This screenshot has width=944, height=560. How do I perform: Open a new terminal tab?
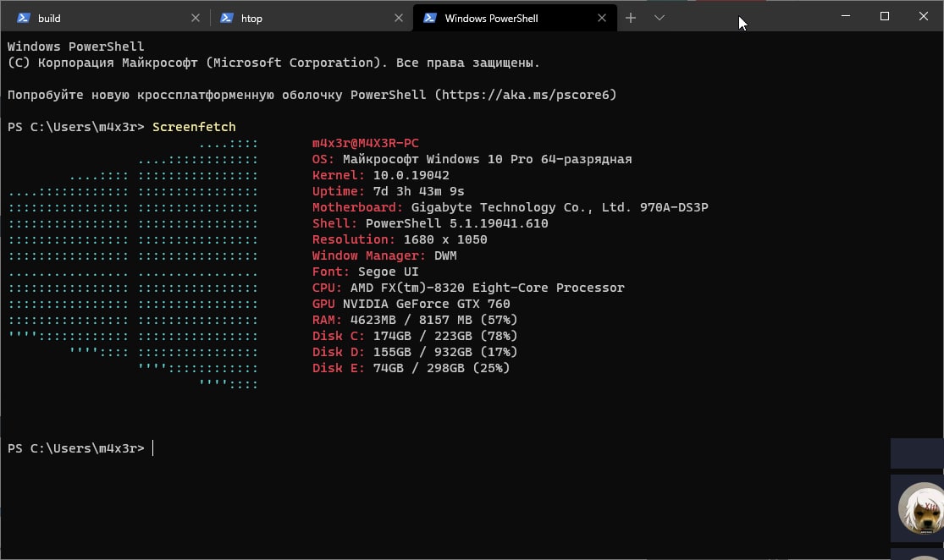point(631,18)
